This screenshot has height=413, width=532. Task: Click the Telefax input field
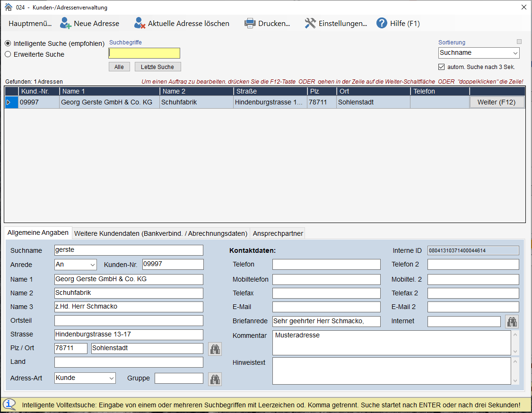pos(326,293)
